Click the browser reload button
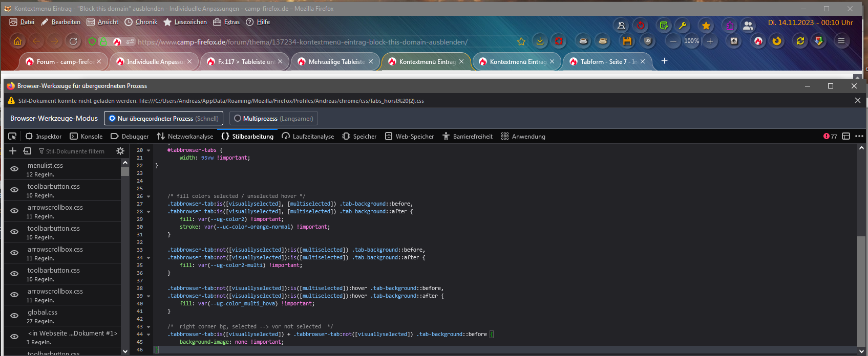The width and height of the screenshot is (868, 356). 73,41
